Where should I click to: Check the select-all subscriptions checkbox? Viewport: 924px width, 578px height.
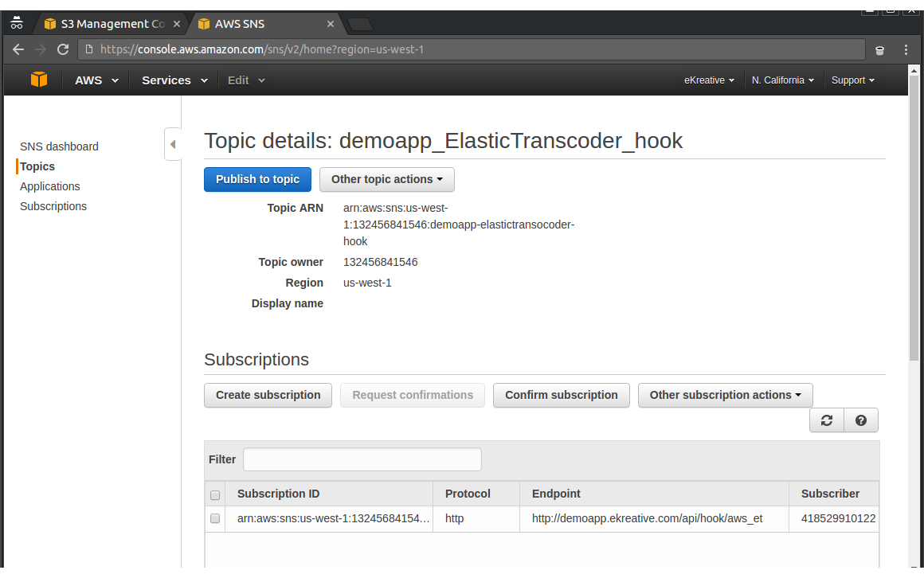tap(215, 494)
